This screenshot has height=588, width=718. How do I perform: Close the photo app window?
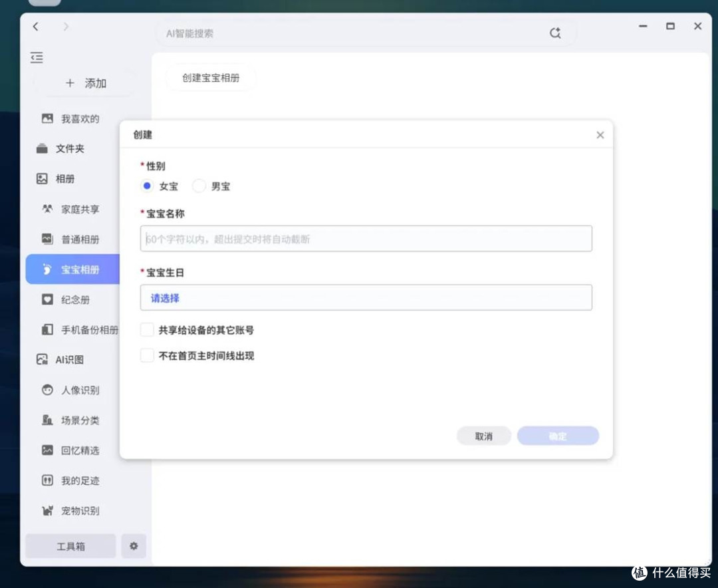697,26
